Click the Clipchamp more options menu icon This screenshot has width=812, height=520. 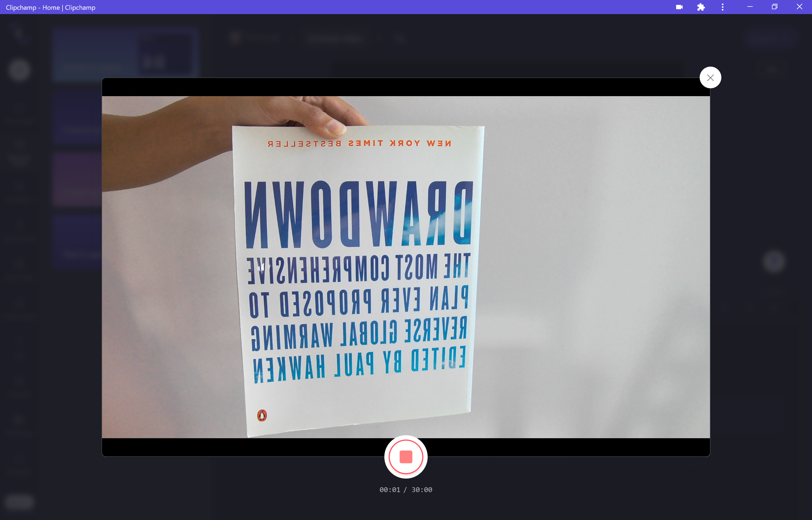click(723, 7)
